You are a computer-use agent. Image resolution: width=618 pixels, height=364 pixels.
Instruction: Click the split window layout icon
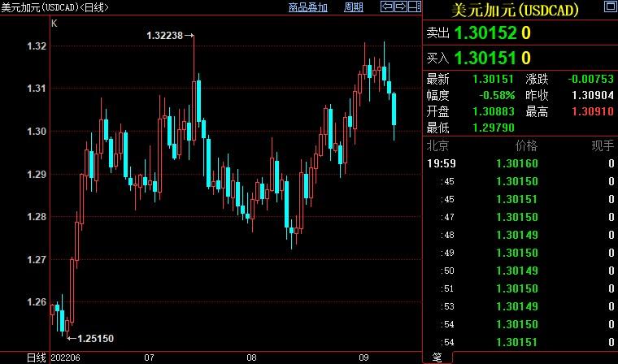coord(414,7)
